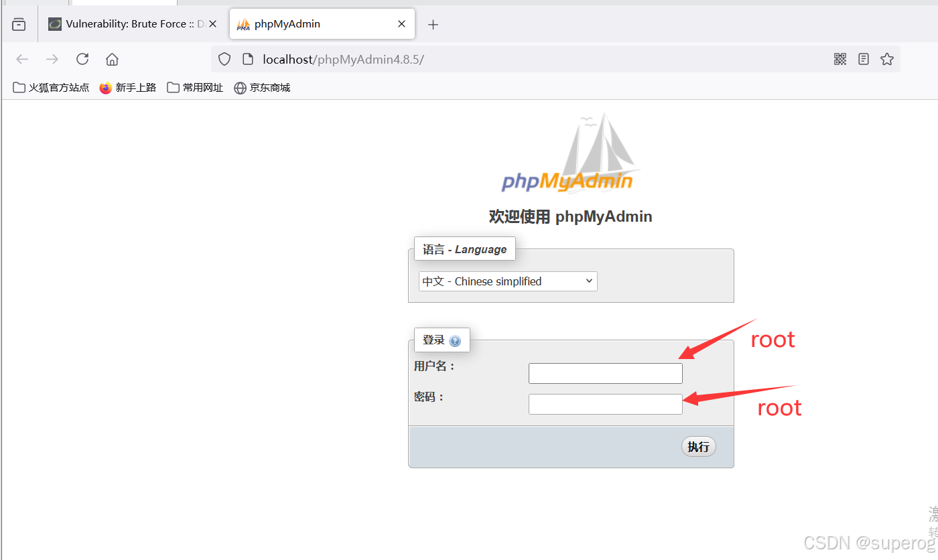Screen dimensions: 938x560
Task: Click the 欢迎使用 phpMyAdmin heading
Action: pos(571,216)
